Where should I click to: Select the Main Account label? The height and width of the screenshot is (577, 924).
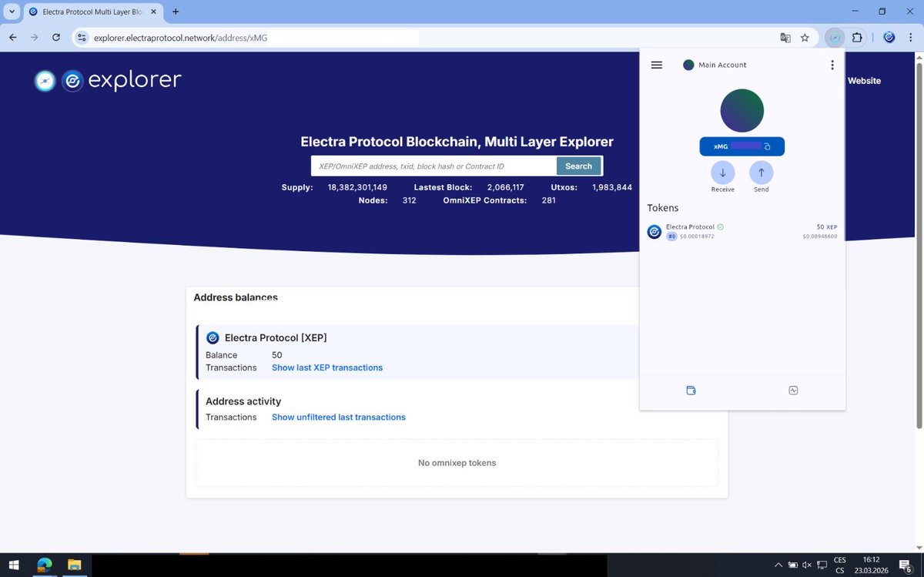(x=722, y=65)
